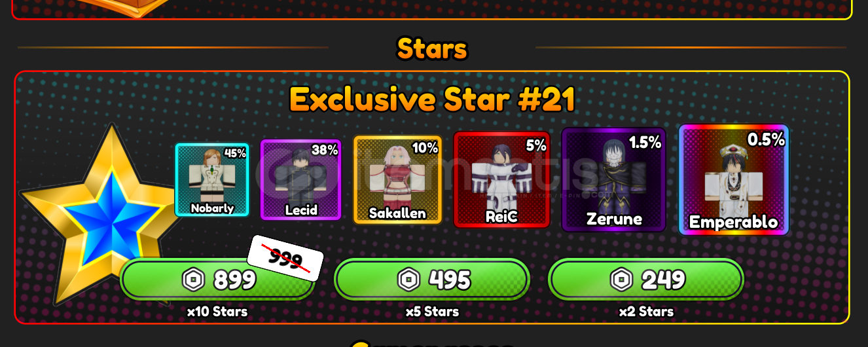The width and height of the screenshot is (868, 347).
Task: Buy x2 Stars for 249 Robux
Action: pos(646,280)
